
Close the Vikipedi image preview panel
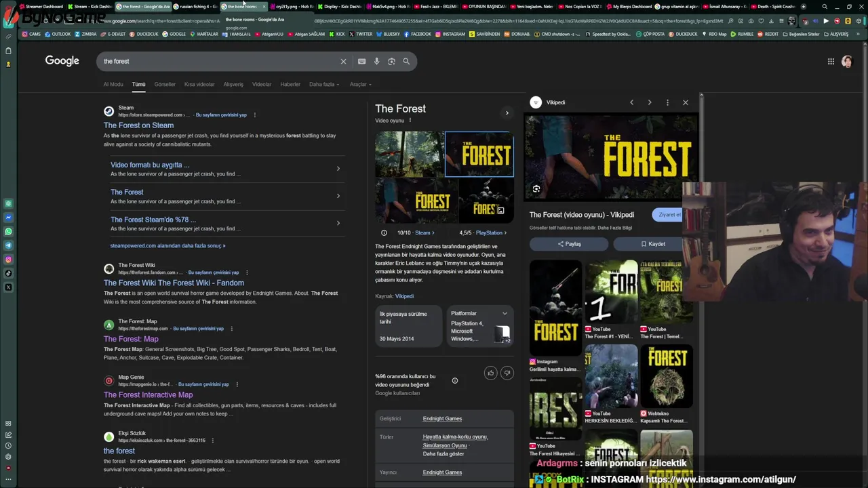pyautogui.click(x=686, y=102)
